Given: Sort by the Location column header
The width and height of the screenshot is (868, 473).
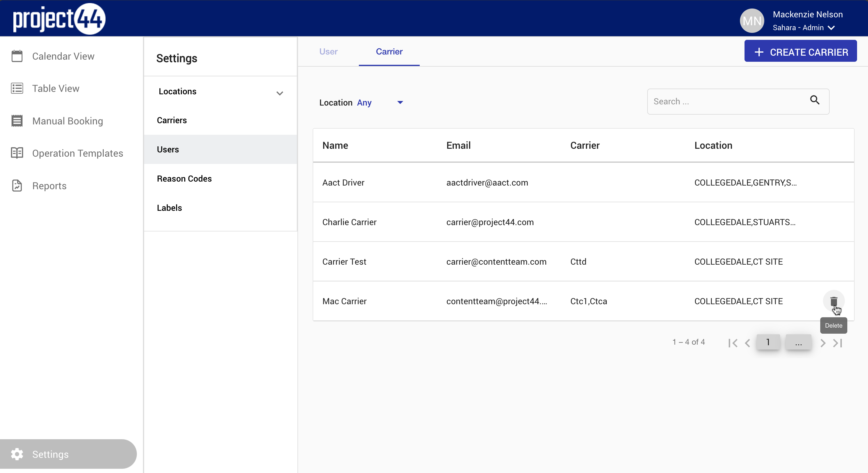Looking at the screenshot, I should 713,145.
